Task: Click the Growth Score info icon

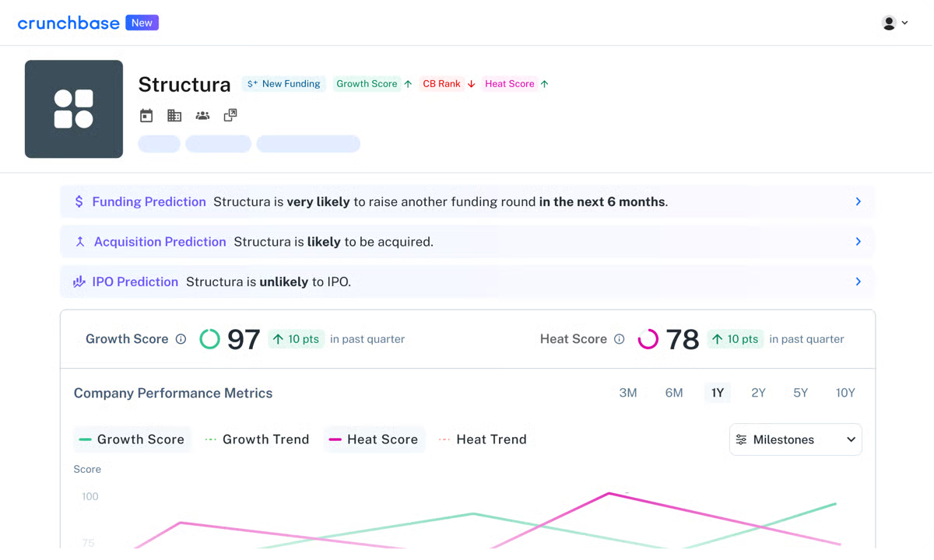Action: coord(181,339)
